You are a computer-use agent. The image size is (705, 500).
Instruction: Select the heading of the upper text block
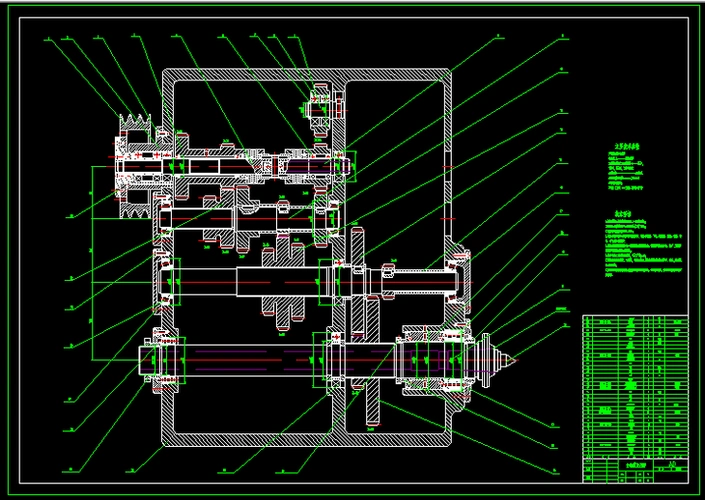tap(621, 143)
